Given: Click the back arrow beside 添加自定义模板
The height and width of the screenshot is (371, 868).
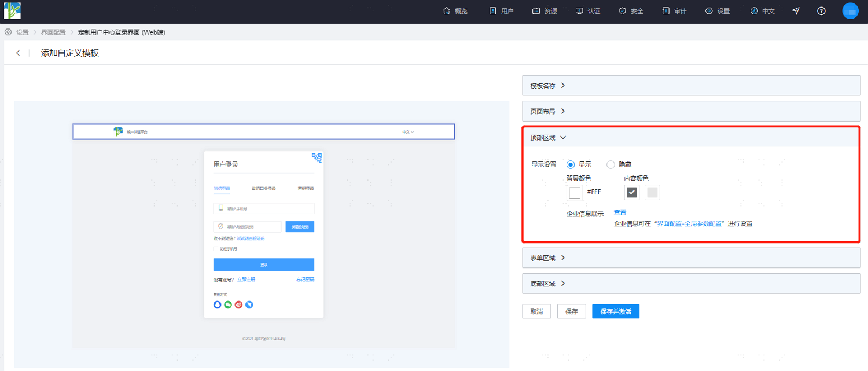Looking at the screenshot, I should click(18, 53).
